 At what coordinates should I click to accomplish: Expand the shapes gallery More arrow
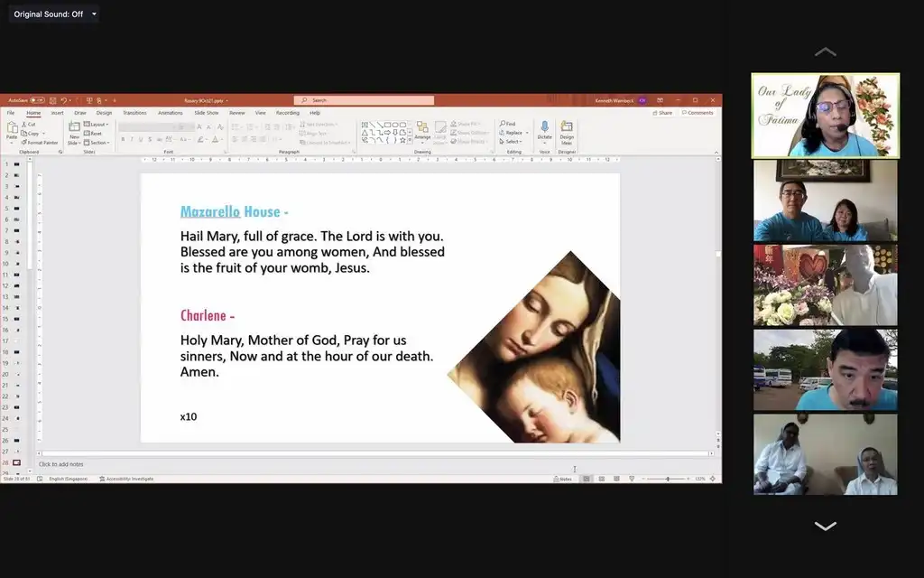[x=411, y=141]
